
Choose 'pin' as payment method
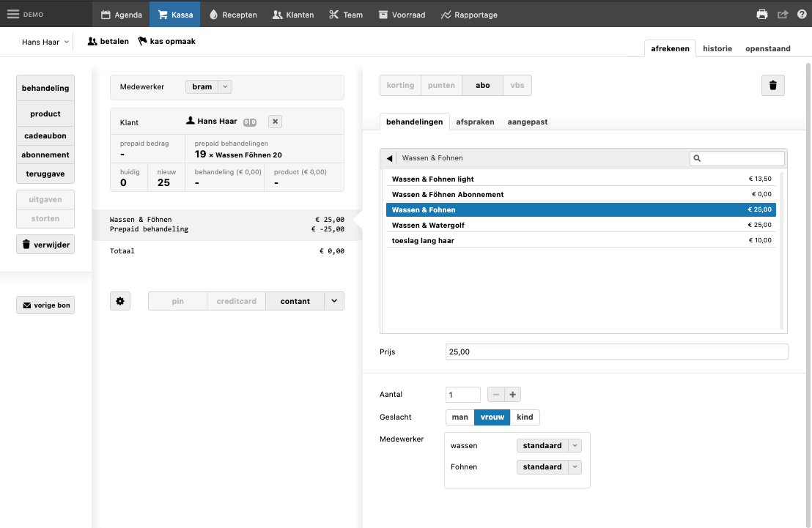coord(177,301)
